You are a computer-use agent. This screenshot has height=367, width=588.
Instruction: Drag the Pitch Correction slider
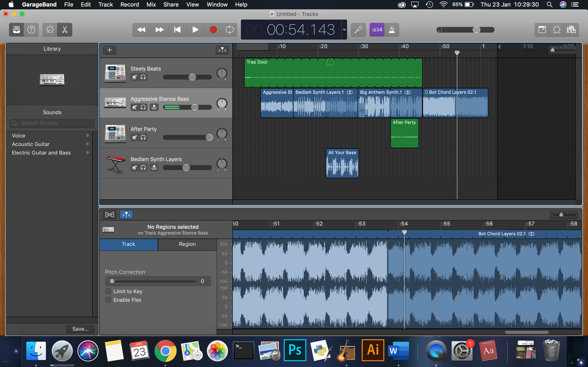[x=112, y=281]
